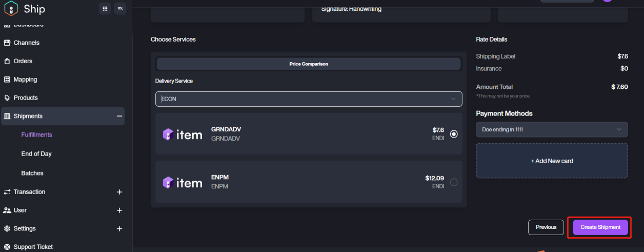
Task: Expand the Transaction menu plus icon
Action: point(119,192)
